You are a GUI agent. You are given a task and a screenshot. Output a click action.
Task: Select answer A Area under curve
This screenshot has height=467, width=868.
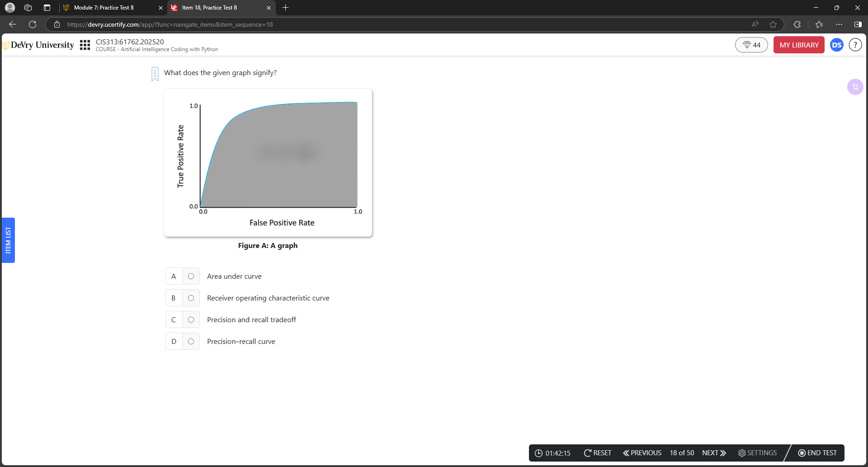(x=191, y=276)
